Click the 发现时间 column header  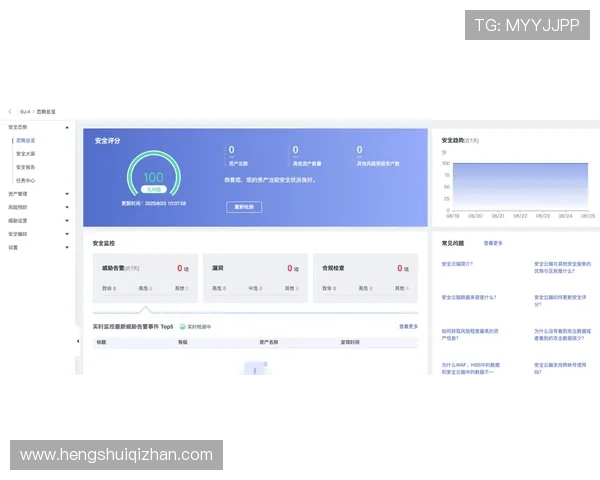(x=350, y=342)
